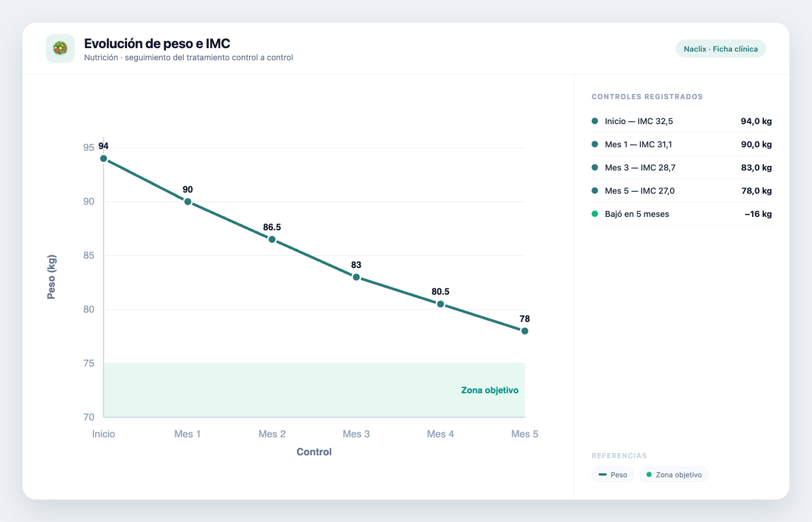
Task: Click the salad bowl app icon
Action: click(x=60, y=49)
